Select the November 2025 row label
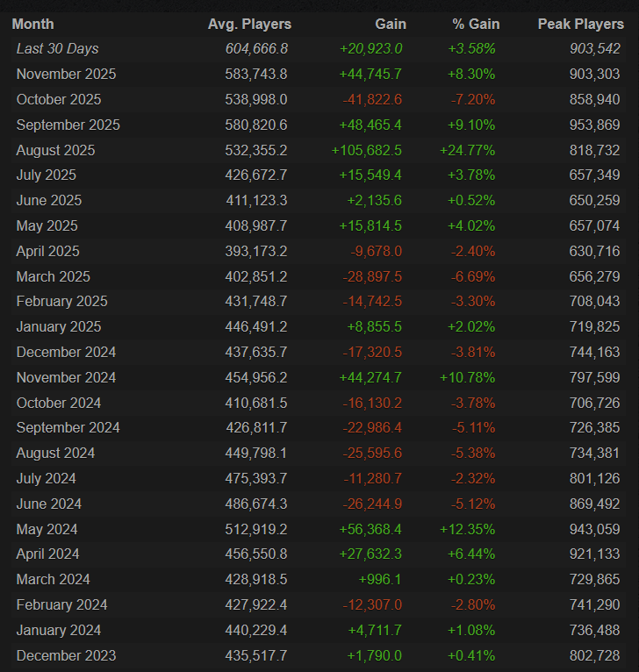Viewport: 639px width, 672px height. pyautogui.click(x=66, y=75)
